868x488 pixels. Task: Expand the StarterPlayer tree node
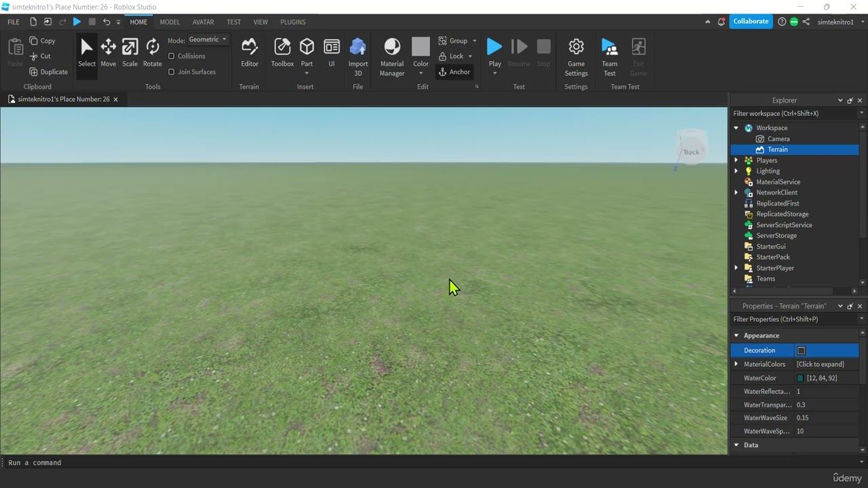tap(736, 268)
